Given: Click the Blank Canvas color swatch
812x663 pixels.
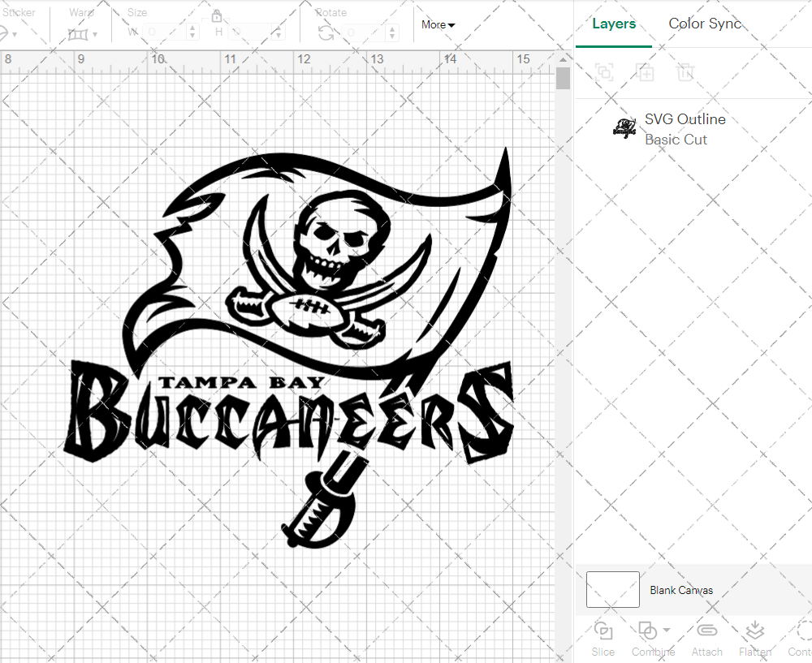Looking at the screenshot, I should point(613,590).
